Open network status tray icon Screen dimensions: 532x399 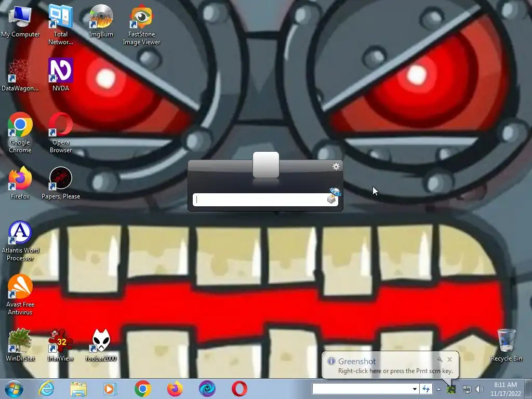point(467,390)
